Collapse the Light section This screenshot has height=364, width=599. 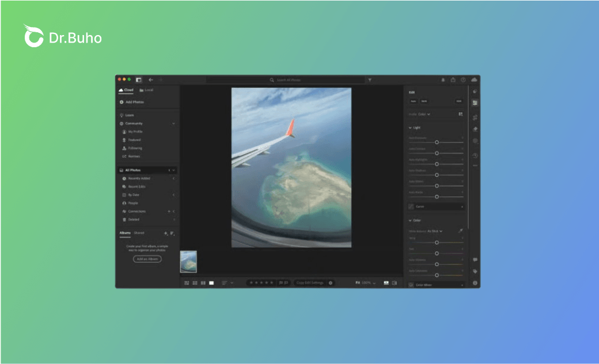410,128
